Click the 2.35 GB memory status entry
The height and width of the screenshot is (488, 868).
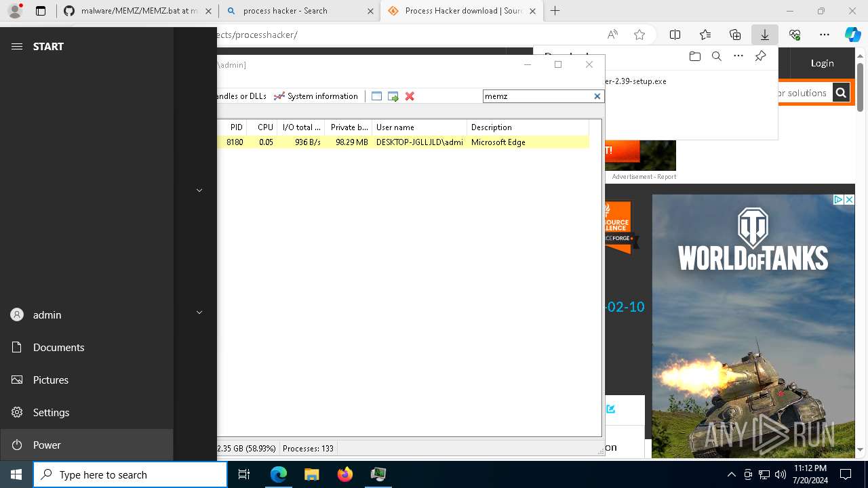pyautogui.click(x=247, y=449)
